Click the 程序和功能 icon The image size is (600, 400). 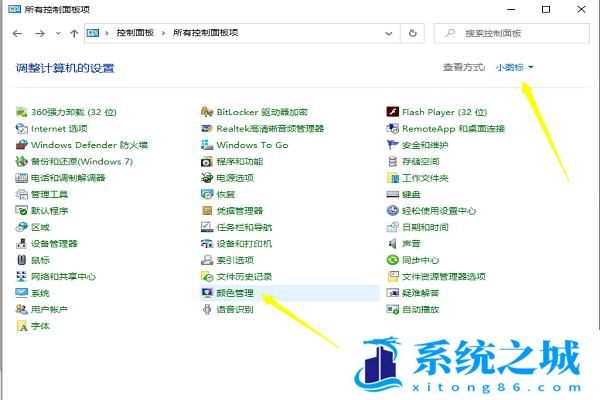tap(207, 162)
